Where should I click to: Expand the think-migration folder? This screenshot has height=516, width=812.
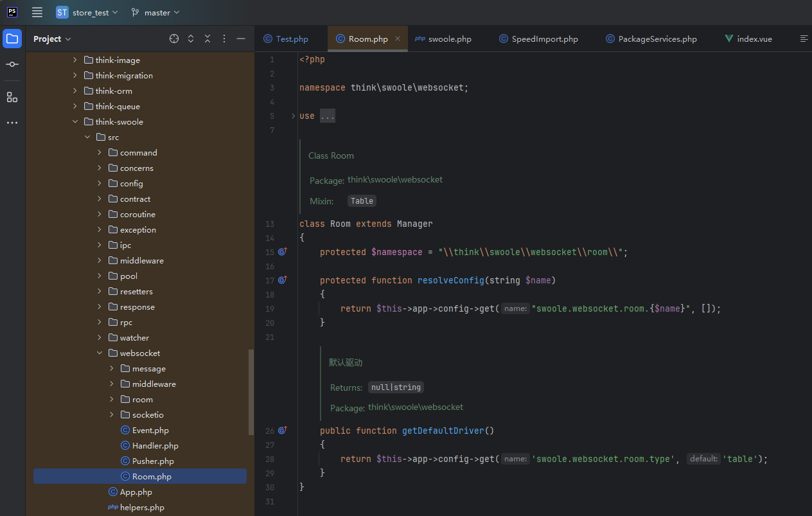[x=75, y=75]
